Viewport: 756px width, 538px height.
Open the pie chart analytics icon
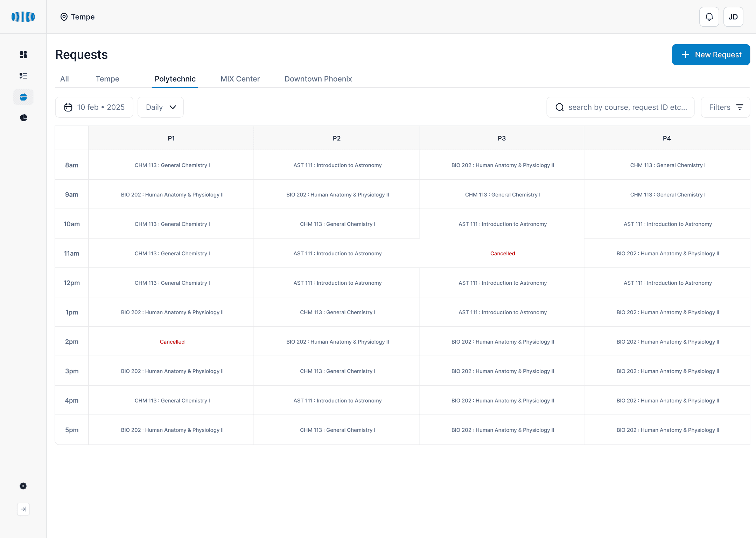tap(23, 118)
